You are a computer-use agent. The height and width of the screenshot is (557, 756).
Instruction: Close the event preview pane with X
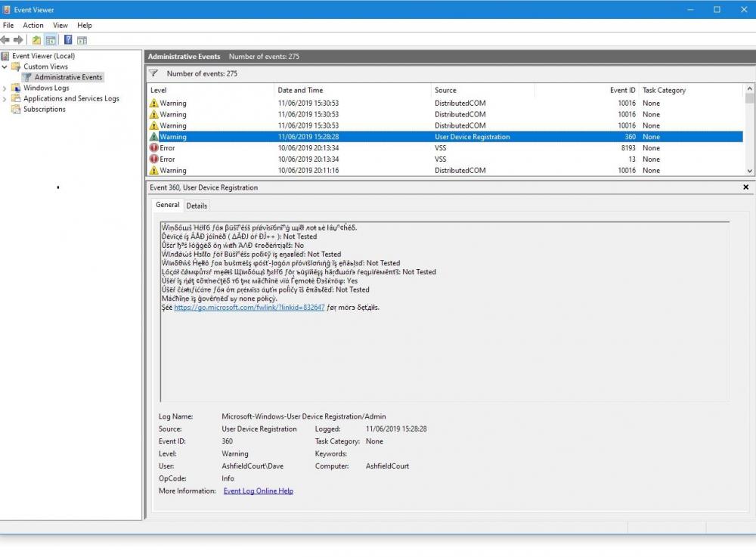click(745, 187)
